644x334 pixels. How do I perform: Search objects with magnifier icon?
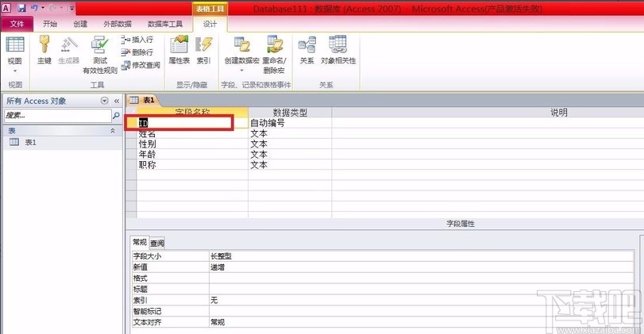[x=116, y=116]
